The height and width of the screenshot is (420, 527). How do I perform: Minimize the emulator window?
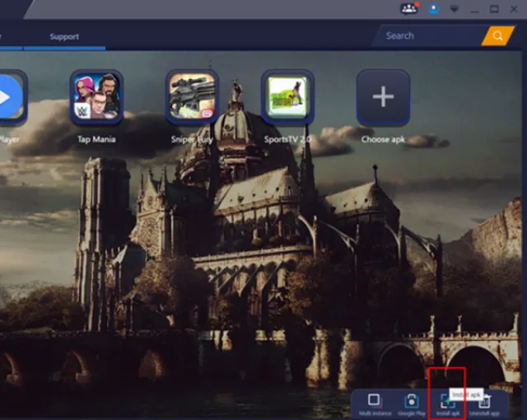tap(474, 10)
